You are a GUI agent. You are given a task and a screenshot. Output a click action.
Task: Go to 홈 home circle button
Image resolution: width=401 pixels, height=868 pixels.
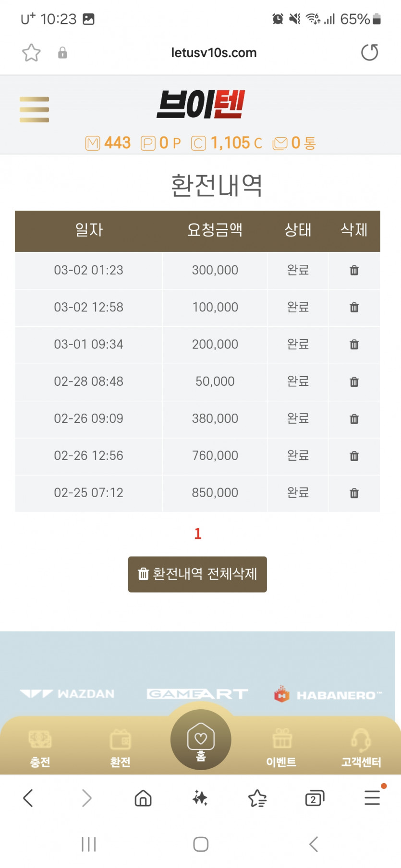[201, 739]
